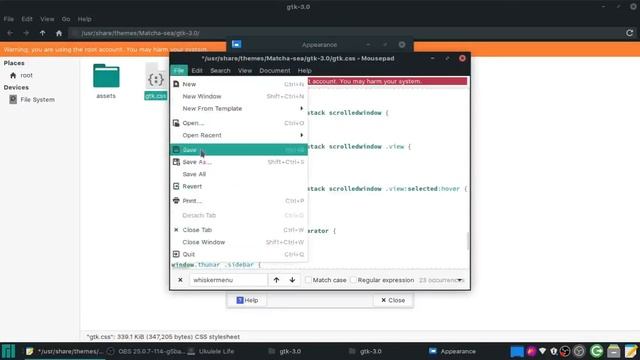
Task: Choose Close Window menu entry
Action: (239, 242)
